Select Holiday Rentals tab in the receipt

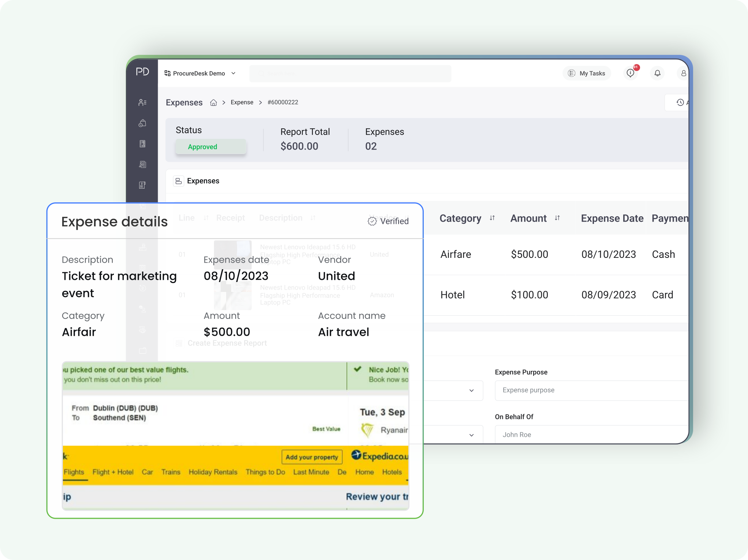[x=213, y=472]
